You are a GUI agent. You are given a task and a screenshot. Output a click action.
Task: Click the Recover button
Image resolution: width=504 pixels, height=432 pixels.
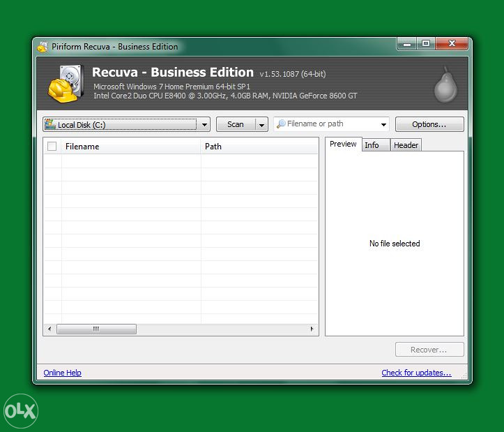tap(429, 350)
